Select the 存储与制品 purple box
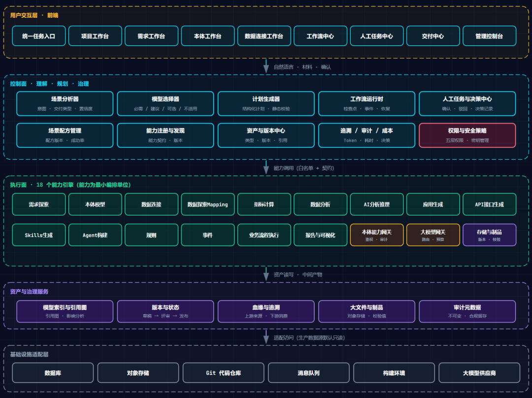The width and height of the screenshot is (532, 398). pyautogui.click(x=489, y=235)
